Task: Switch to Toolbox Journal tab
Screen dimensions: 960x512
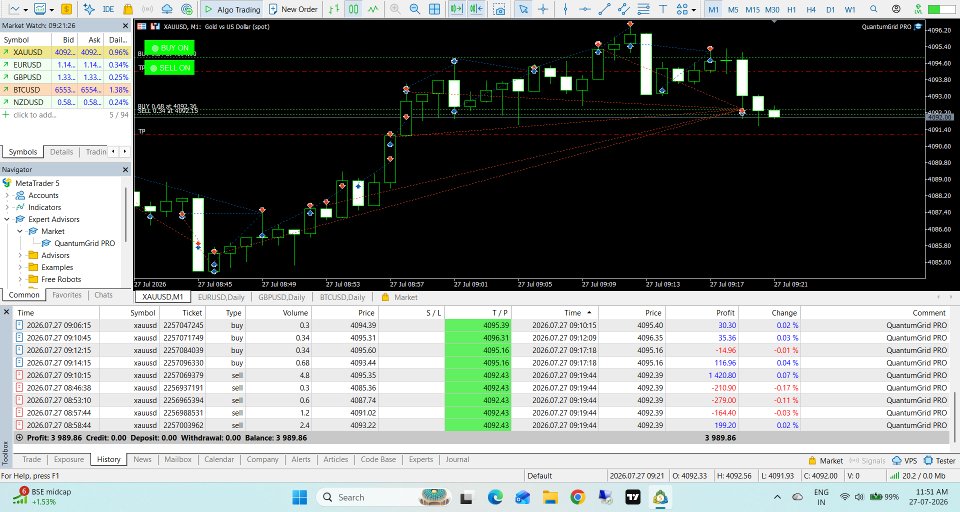Action: [x=457, y=459]
